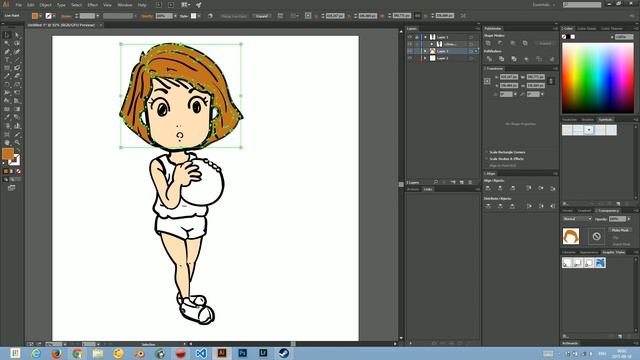Open the Window menu
Viewport: 640px width, 360px height.
(124, 5)
